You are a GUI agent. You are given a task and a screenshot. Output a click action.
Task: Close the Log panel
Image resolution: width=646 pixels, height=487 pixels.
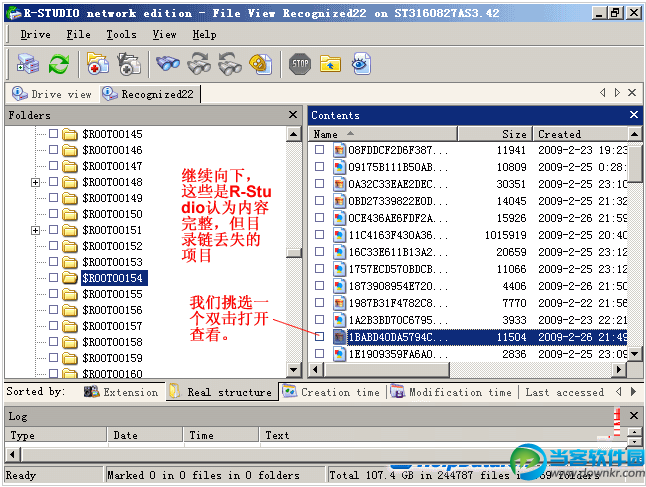[x=634, y=415]
